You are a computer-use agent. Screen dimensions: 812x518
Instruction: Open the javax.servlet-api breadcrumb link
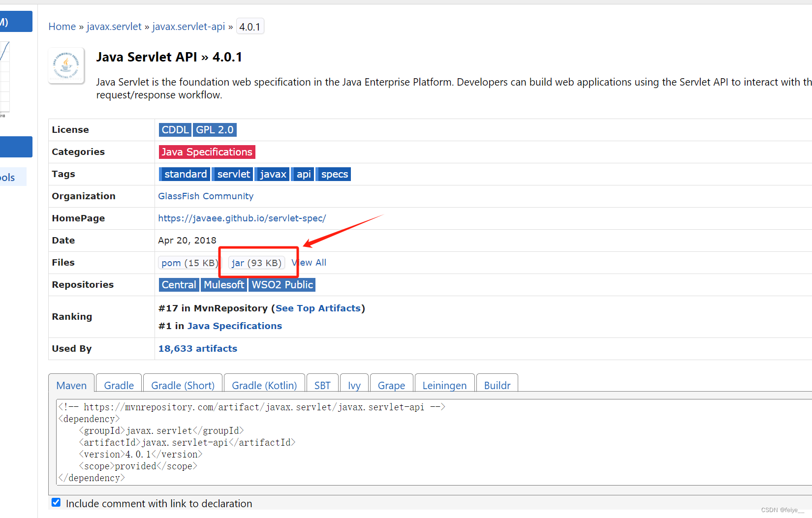click(x=188, y=27)
